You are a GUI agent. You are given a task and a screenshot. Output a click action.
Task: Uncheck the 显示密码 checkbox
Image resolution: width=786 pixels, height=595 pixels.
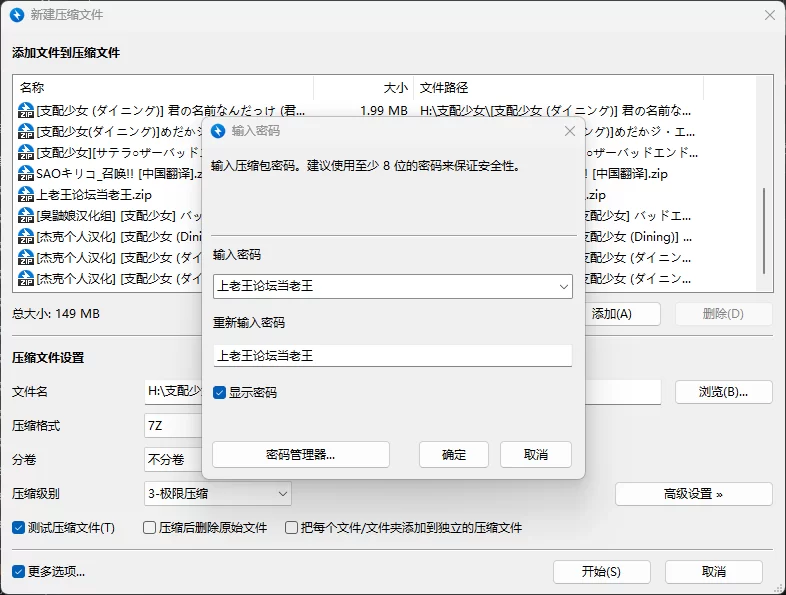[220, 393]
